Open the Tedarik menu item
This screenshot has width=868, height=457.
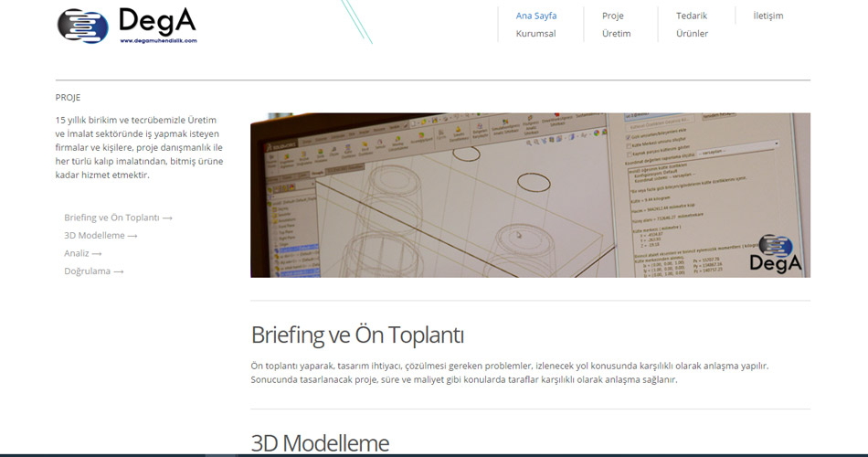coord(692,16)
